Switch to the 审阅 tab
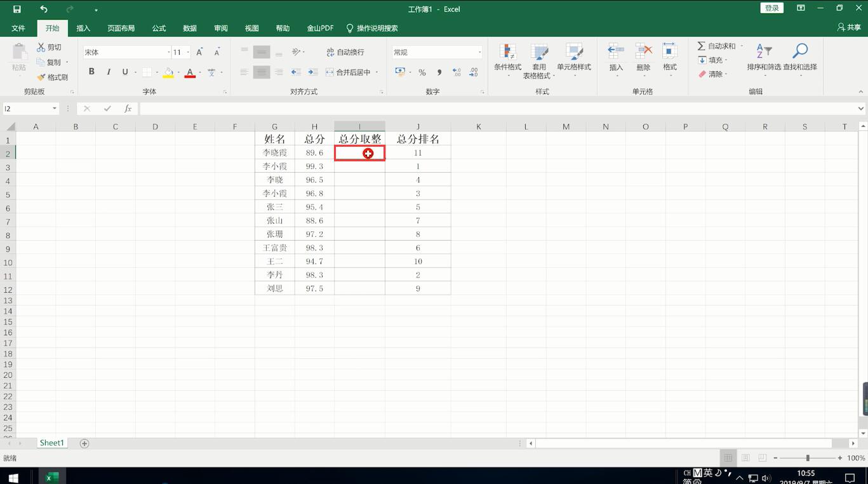 click(221, 28)
